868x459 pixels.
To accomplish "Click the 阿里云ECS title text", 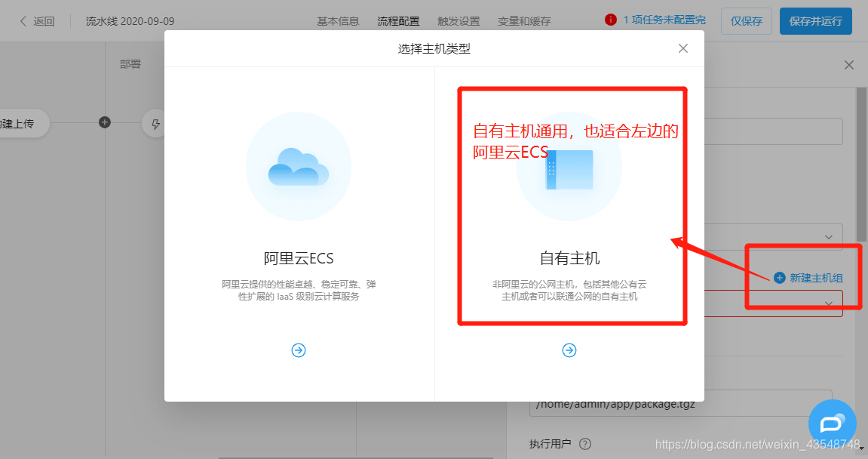I will click(x=299, y=258).
